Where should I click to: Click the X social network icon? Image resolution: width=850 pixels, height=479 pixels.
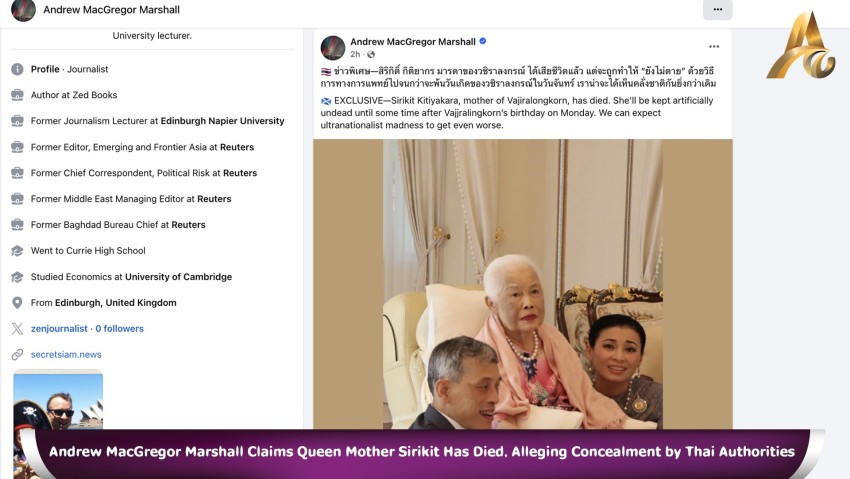(x=17, y=329)
